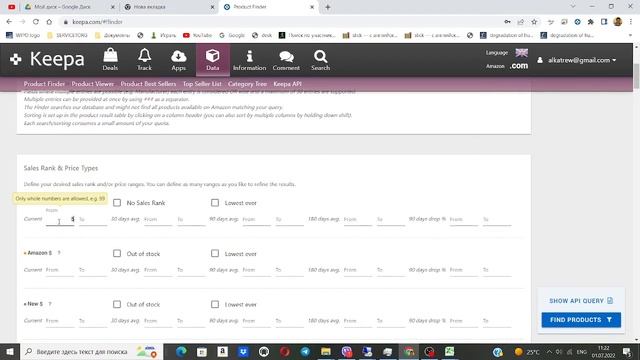Go to Category Tree submenu

pos(247,84)
